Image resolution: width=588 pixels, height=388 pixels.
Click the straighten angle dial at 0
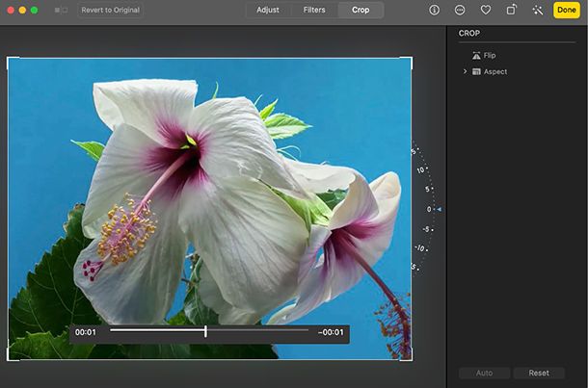[x=430, y=209]
